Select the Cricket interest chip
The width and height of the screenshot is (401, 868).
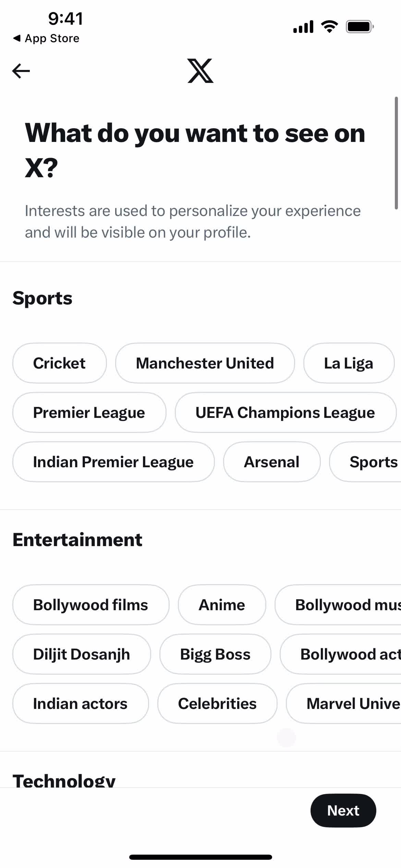tap(59, 363)
